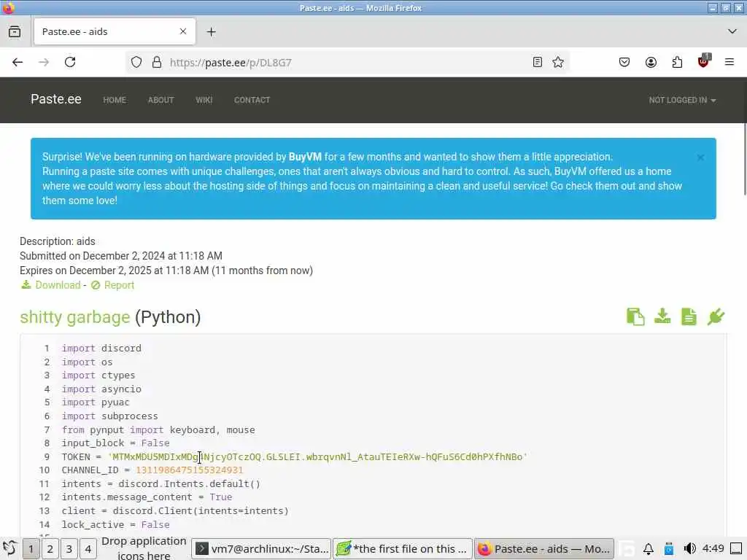Switch to workspace 1

(x=31, y=549)
